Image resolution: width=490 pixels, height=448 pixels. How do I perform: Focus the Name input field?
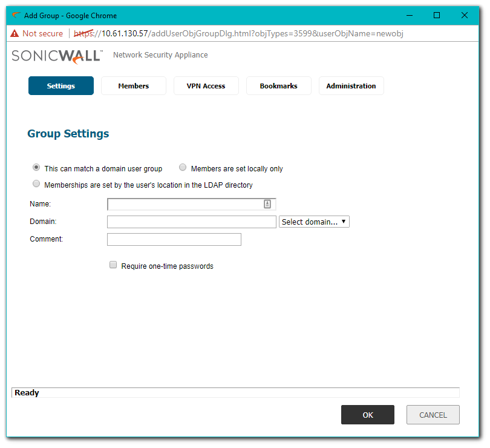[x=185, y=204]
